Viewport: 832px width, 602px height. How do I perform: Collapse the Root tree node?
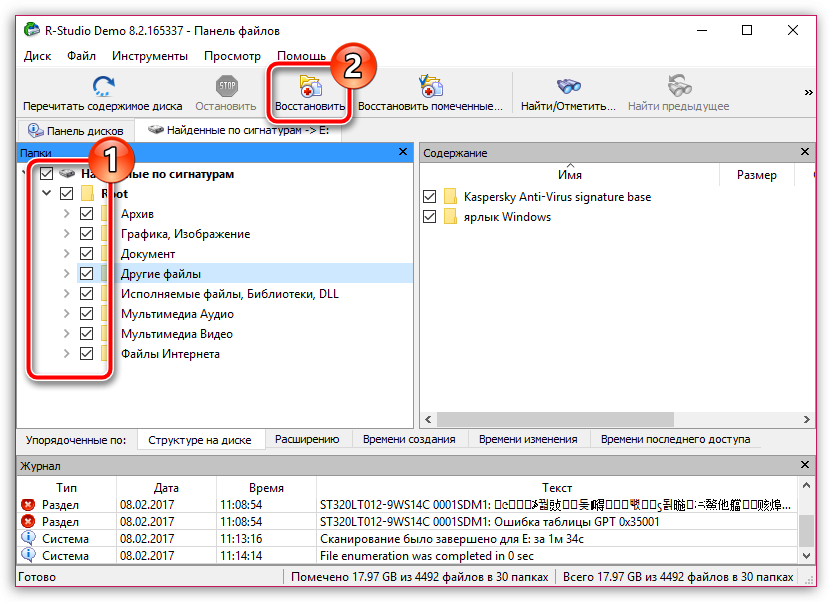[x=47, y=193]
